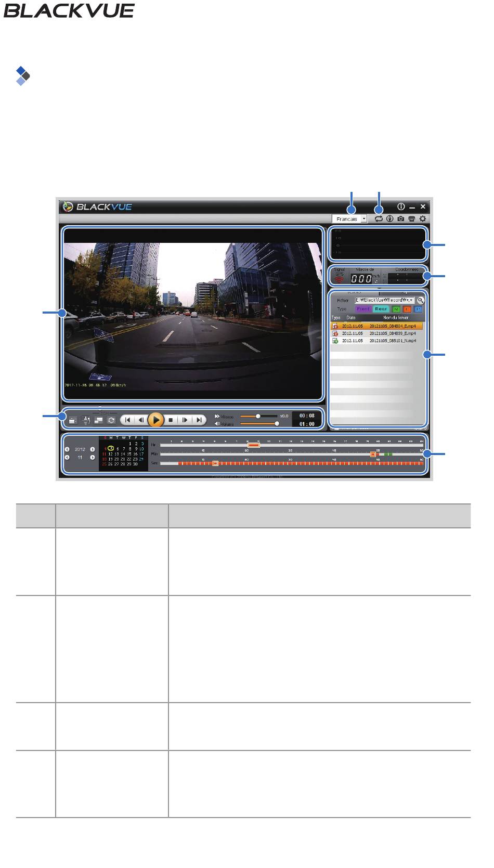Toggle the green N type filter
Screen dimensions: 494x868
click(396, 309)
